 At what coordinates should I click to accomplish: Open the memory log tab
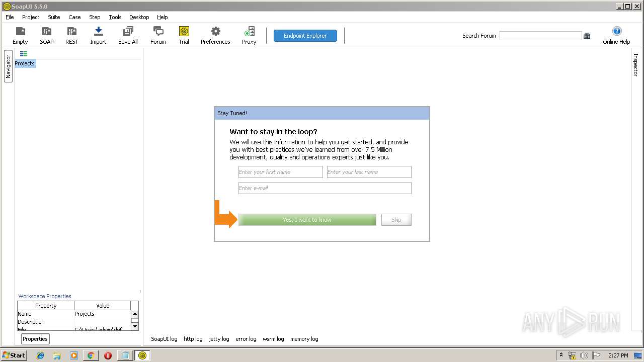pos(304,339)
